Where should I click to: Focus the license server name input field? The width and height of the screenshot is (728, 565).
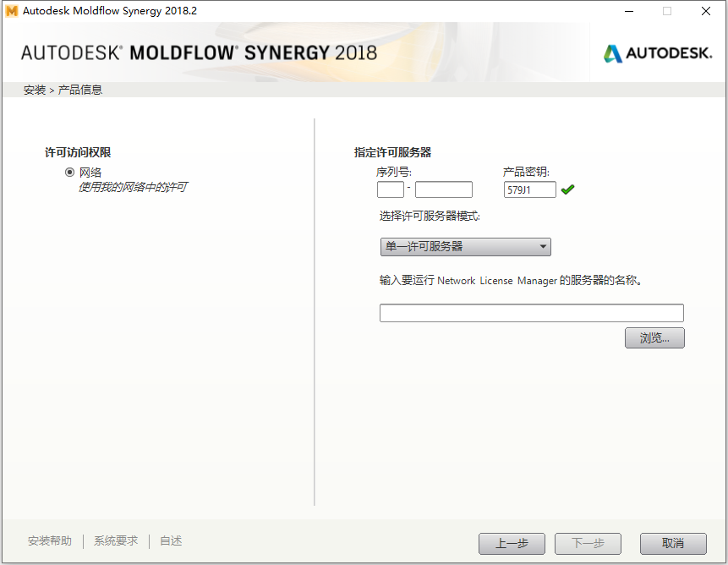click(x=532, y=313)
